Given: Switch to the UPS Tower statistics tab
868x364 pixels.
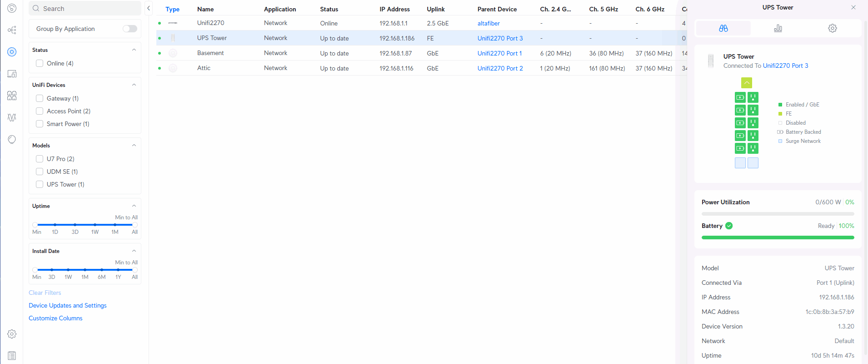Looking at the screenshot, I should [778, 28].
